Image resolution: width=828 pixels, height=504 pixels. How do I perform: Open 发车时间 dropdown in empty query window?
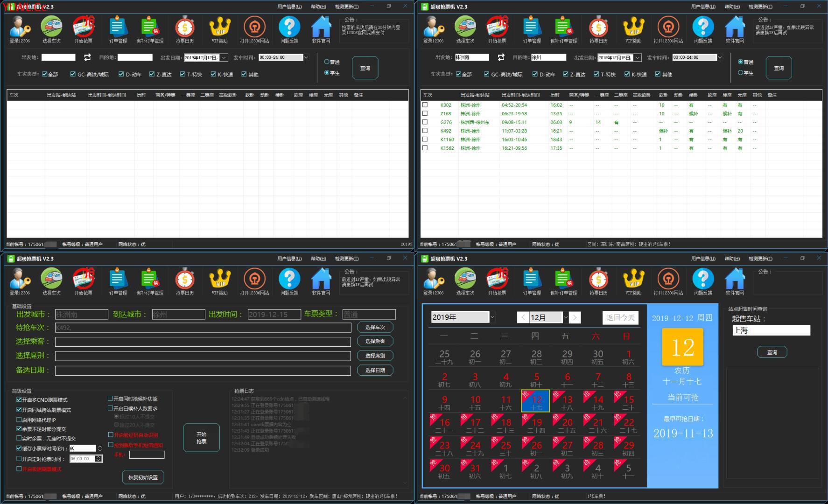(306, 57)
